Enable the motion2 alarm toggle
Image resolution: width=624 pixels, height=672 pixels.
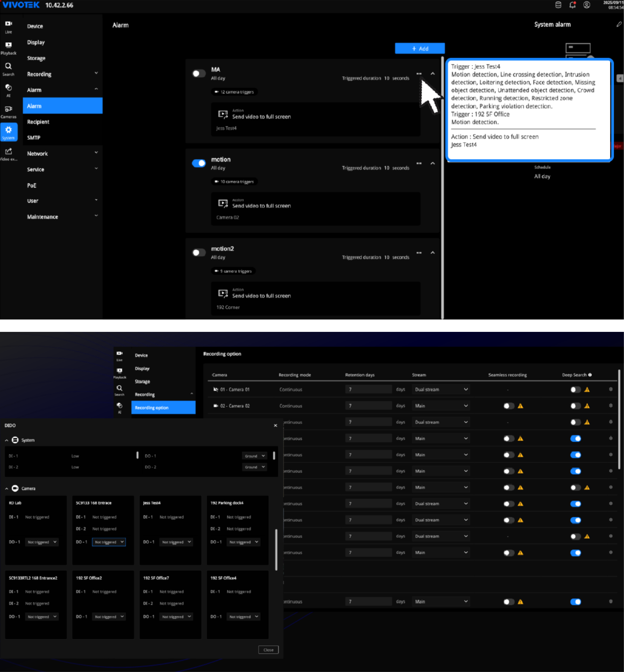click(x=199, y=253)
